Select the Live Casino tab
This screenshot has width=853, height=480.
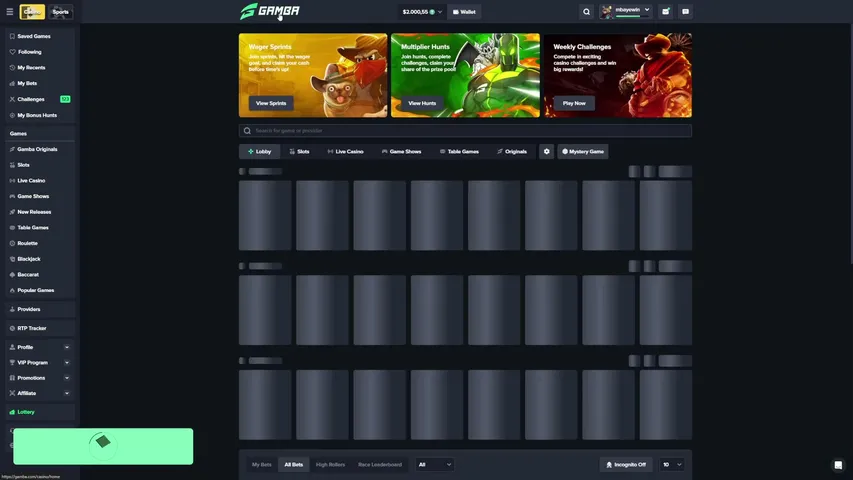(x=345, y=152)
